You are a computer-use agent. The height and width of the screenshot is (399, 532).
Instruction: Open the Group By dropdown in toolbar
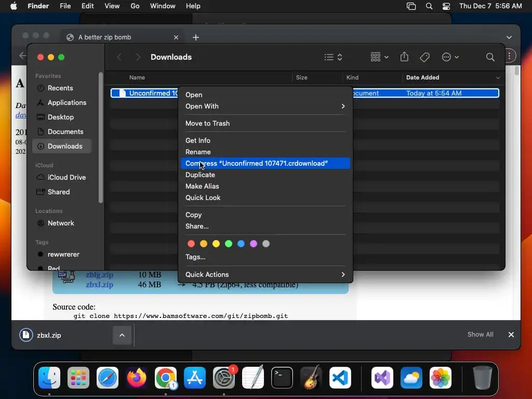point(380,57)
